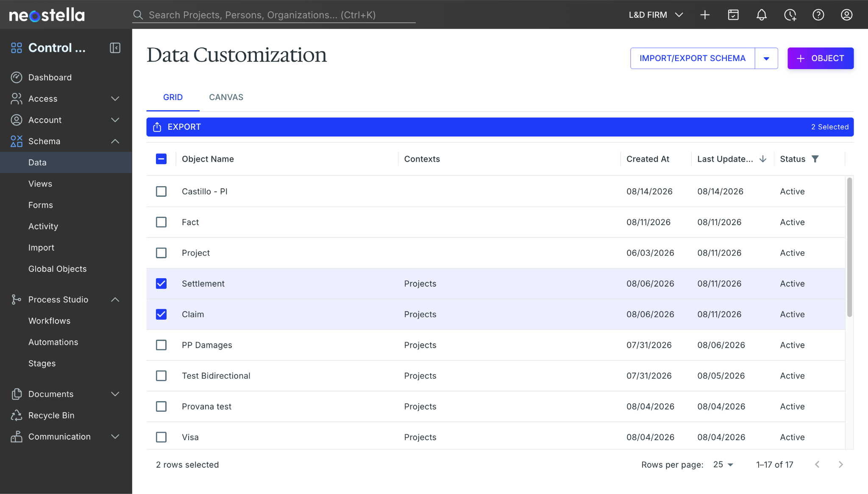Check the Castillo - PI row checkbox
868x494 pixels.
point(161,192)
